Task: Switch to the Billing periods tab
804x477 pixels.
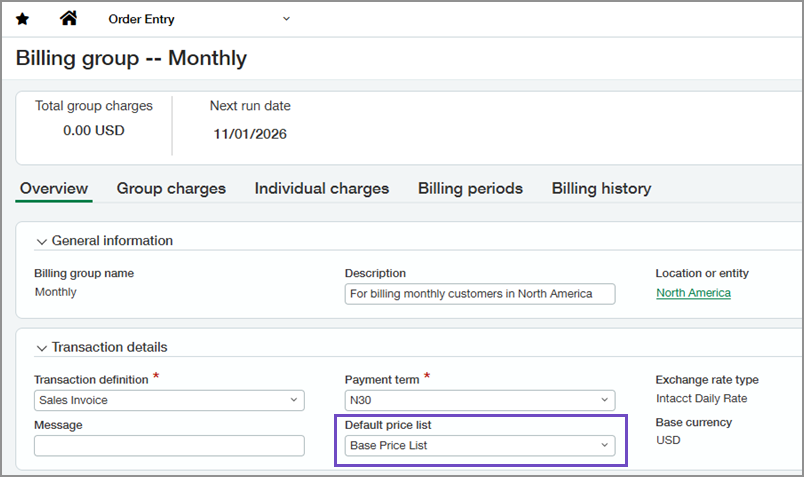Action: coord(470,188)
